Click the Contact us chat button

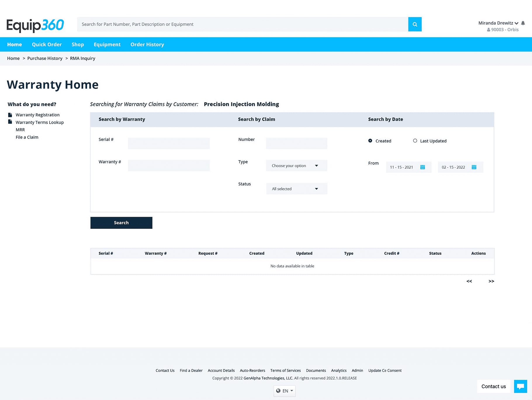[494, 386]
